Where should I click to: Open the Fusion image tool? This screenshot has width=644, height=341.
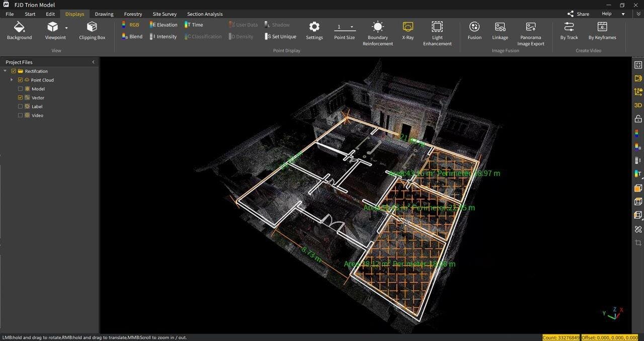(x=474, y=31)
